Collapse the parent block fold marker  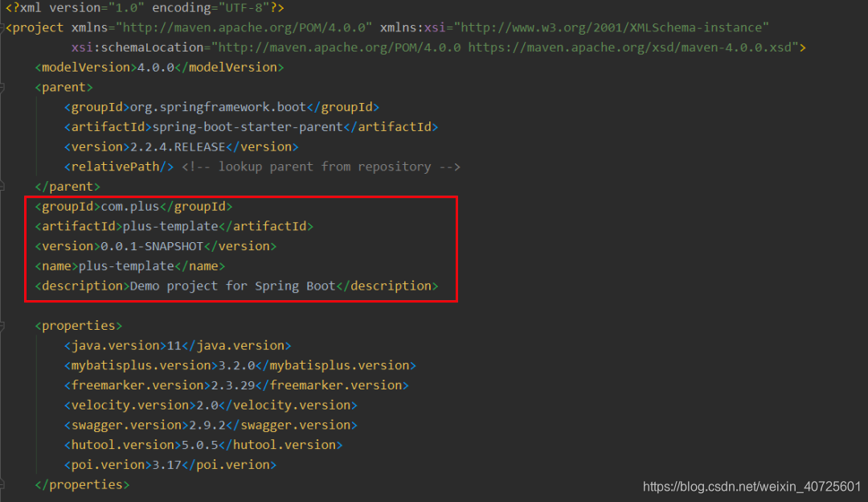click(2, 88)
